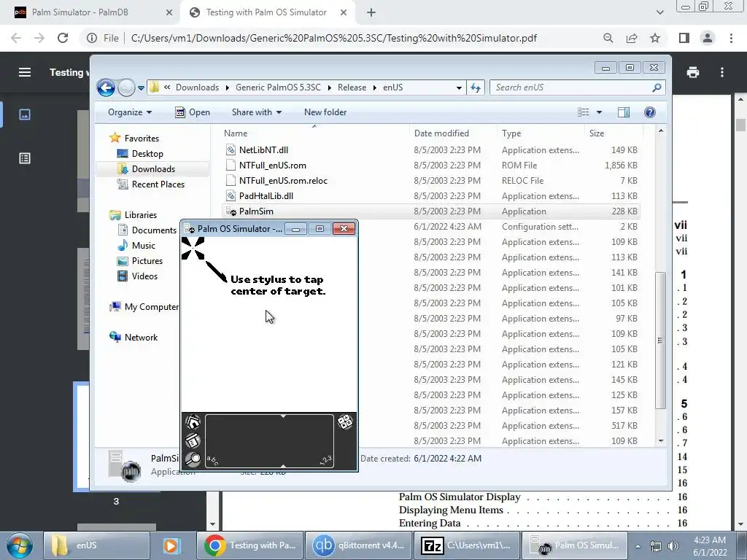Tap the 123 corner of the Graffiti area
This screenshot has height=560, width=747.
[326, 460]
